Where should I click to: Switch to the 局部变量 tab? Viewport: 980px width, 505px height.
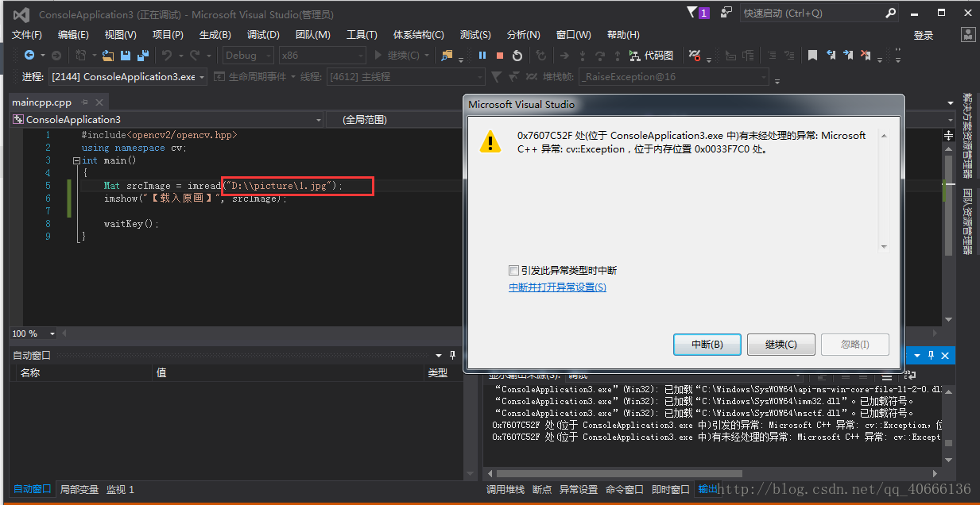pos(79,490)
